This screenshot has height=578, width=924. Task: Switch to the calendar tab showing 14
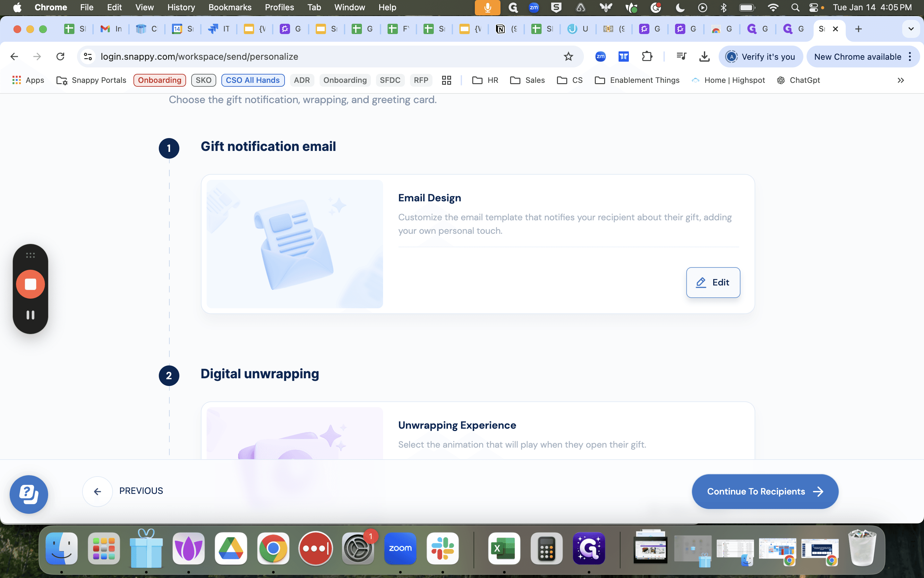pos(183,29)
